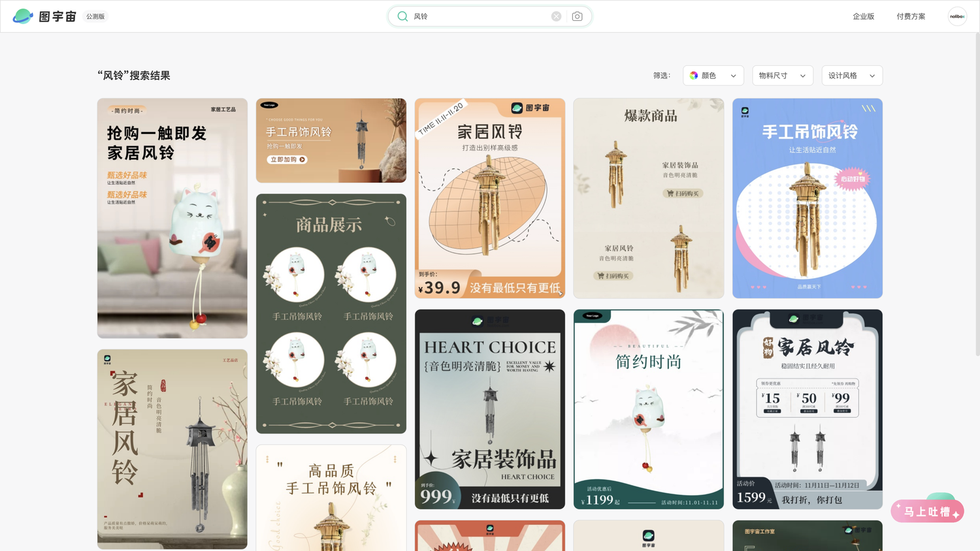Open the nolibox user avatar

pos(957,16)
